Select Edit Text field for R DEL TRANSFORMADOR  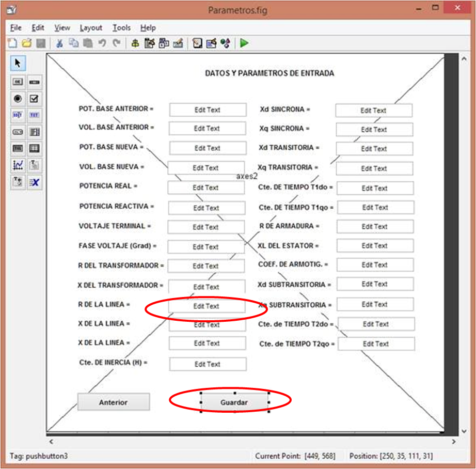206,266
